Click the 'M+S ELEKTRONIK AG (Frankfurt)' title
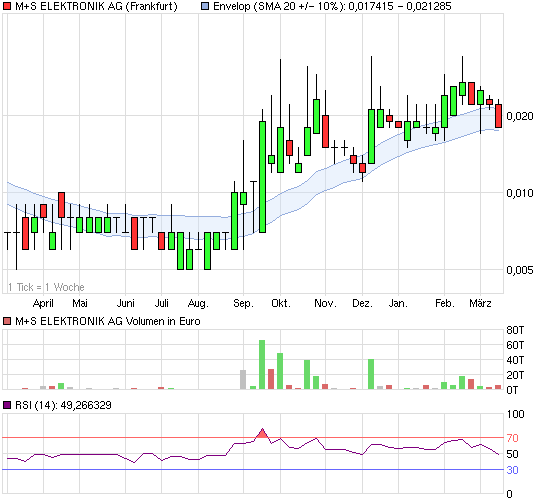The height and width of the screenshot is (502, 545). coord(96,6)
